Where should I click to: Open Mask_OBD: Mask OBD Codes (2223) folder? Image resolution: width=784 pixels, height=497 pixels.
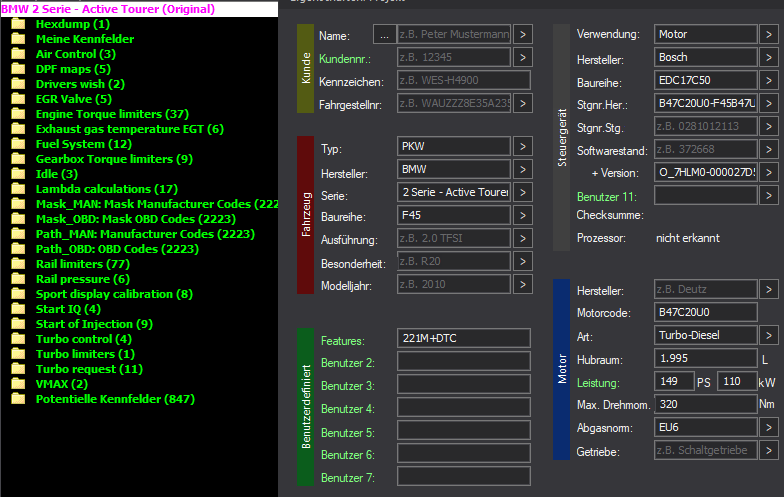pos(136,219)
